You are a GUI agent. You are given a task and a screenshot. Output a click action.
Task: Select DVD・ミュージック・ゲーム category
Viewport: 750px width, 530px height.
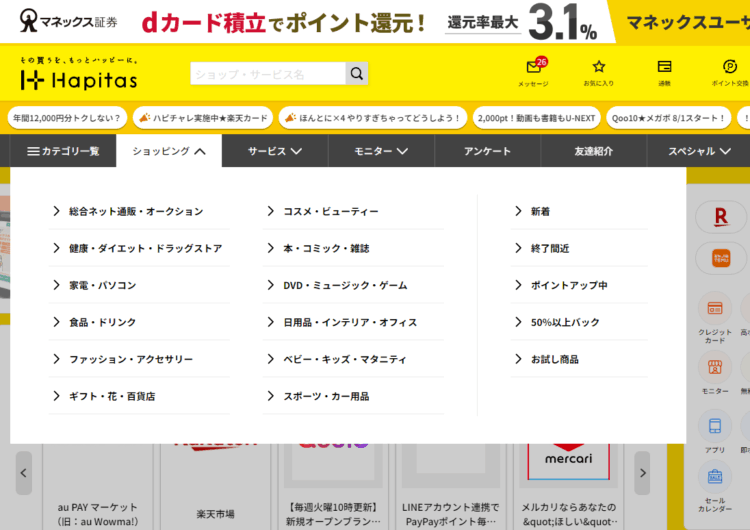pos(353,285)
